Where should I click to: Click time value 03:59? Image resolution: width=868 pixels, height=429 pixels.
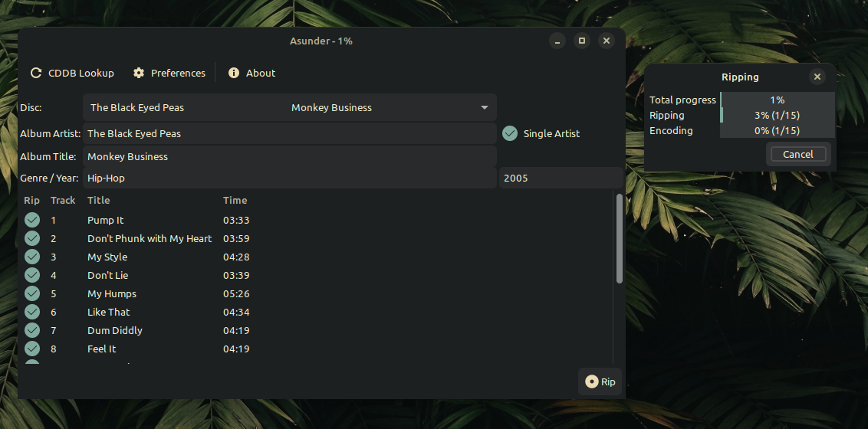tap(236, 238)
